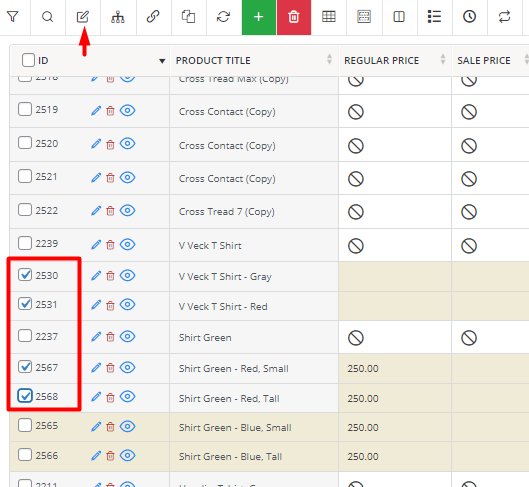This screenshot has width=529, height=487.
Task: Open the variations hierarchy icon
Action: coord(118,17)
